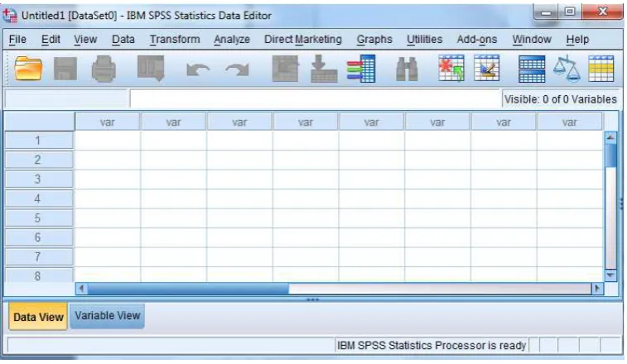Viewport: 627px width, 364px height.
Task: Select row header 4
Action: pyautogui.click(x=39, y=199)
